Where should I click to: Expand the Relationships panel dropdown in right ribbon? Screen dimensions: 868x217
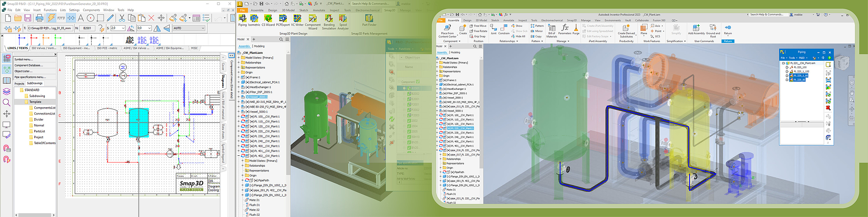508,41
